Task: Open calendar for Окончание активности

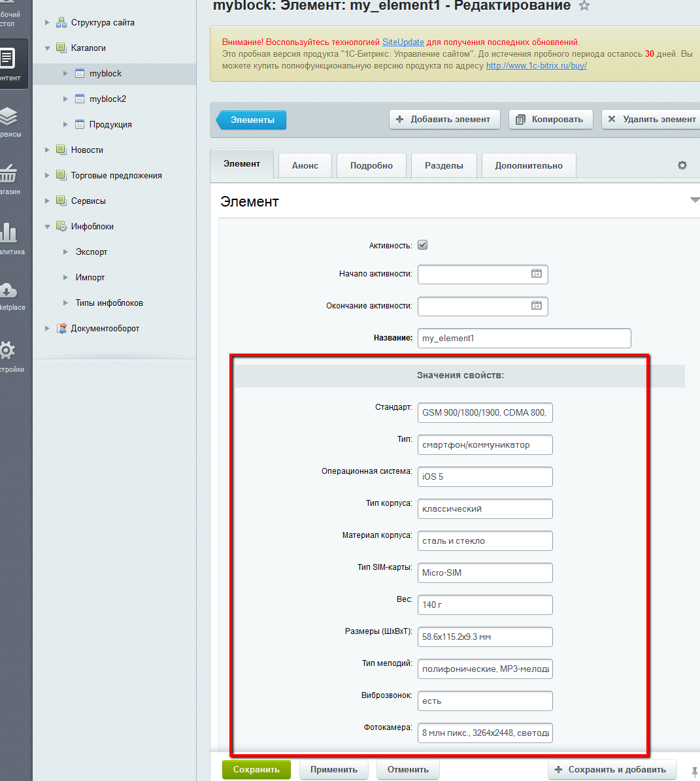Action: pyautogui.click(x=536, y=305)
